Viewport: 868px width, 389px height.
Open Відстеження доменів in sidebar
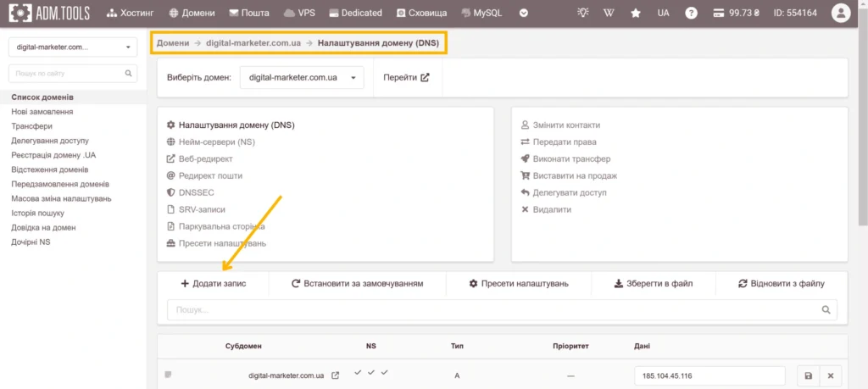click(x=50, y=169)
